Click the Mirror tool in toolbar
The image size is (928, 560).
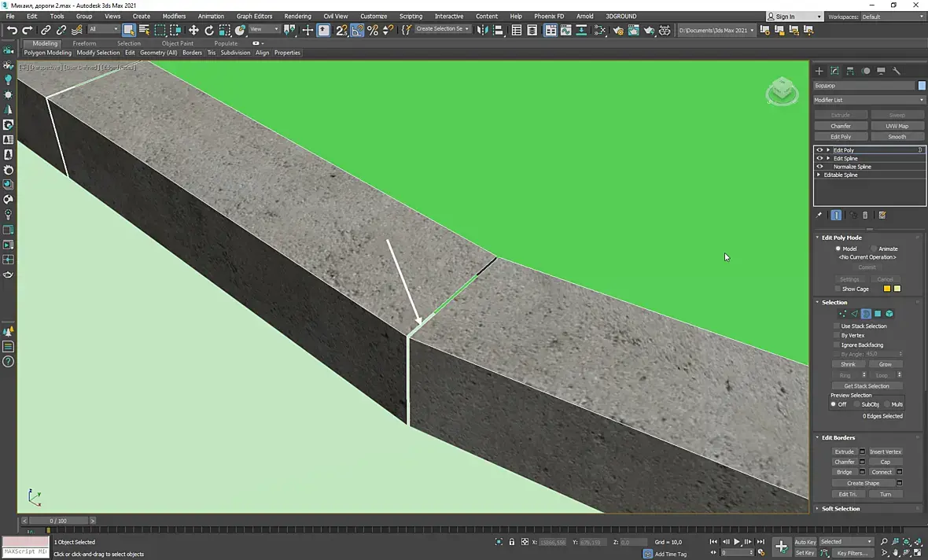[x=483, y=30]
